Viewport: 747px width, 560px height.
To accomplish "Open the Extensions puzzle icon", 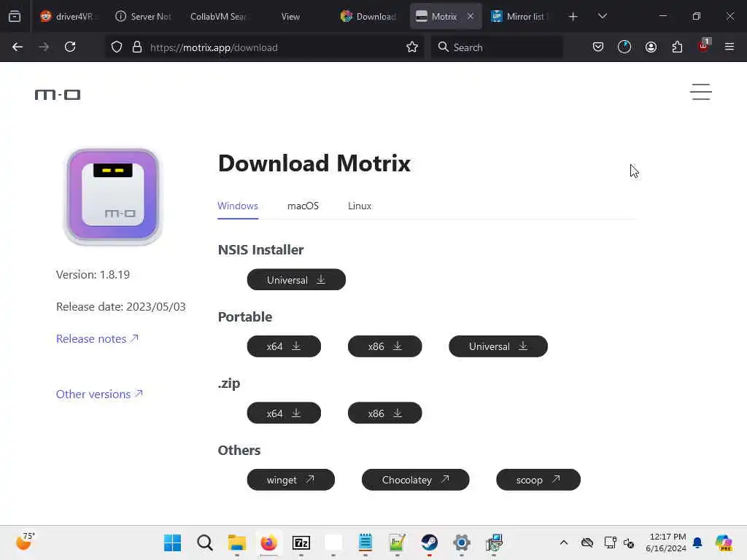I will pos(677,47).
